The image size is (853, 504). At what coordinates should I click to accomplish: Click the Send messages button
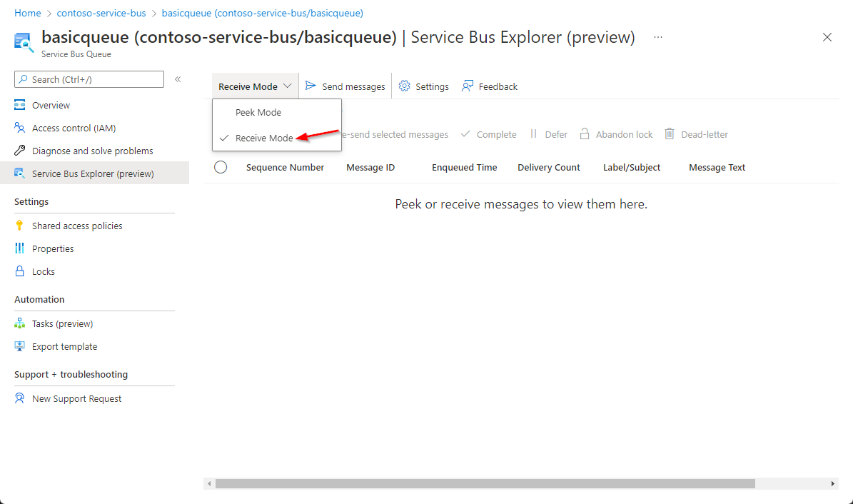point(345,86)
